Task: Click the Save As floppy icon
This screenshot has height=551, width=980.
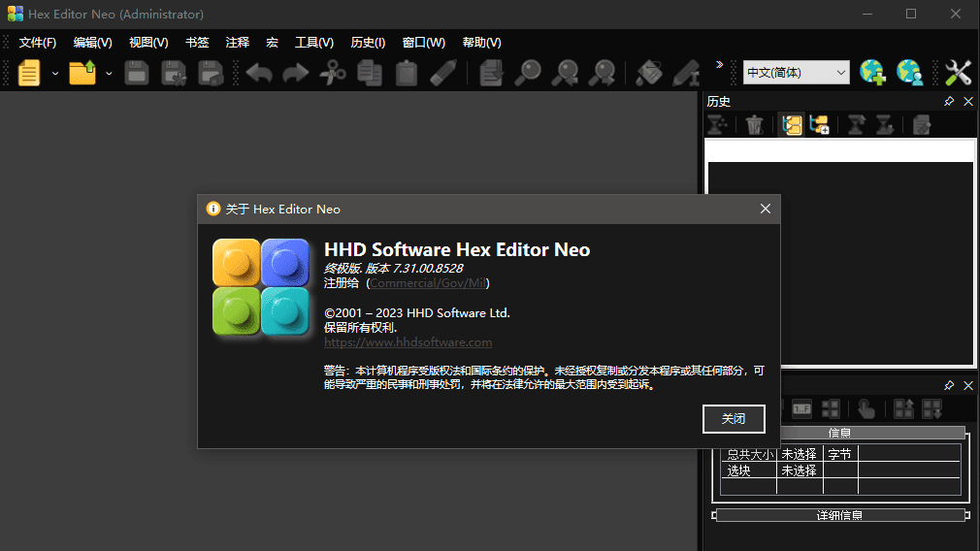Action: pyautogui.click(x=174, y=73)
